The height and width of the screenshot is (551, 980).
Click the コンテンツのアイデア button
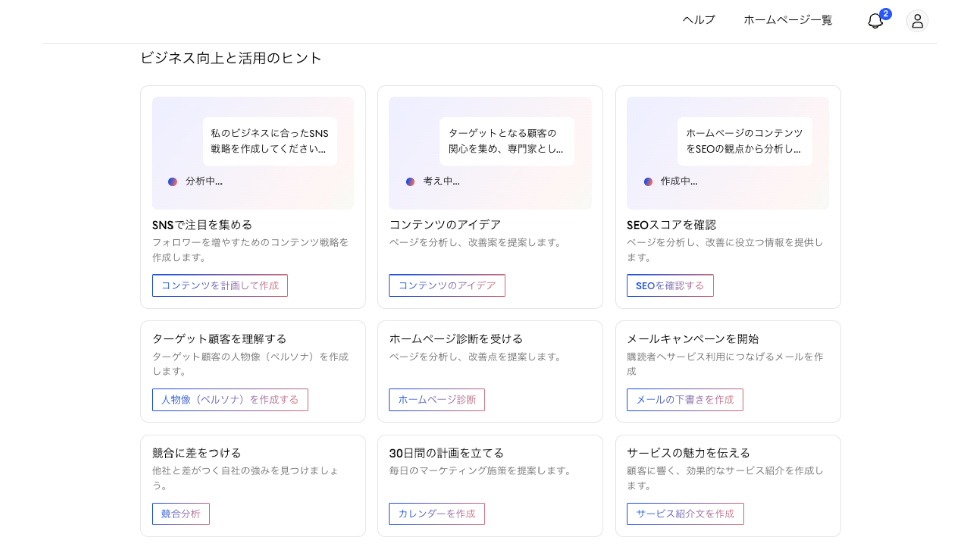point(447,286)
